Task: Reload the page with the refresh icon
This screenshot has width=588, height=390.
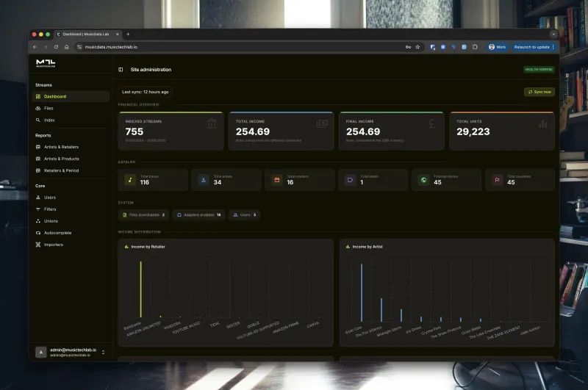Action: tap(56, 47)
